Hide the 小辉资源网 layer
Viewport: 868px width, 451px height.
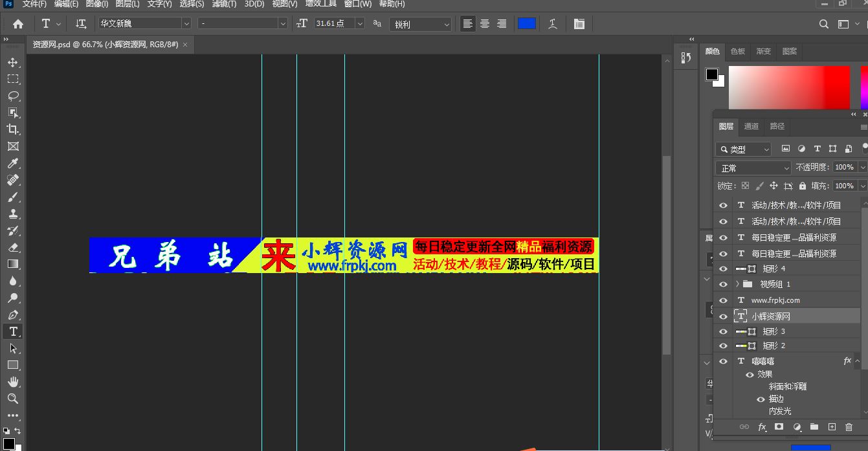724,316
